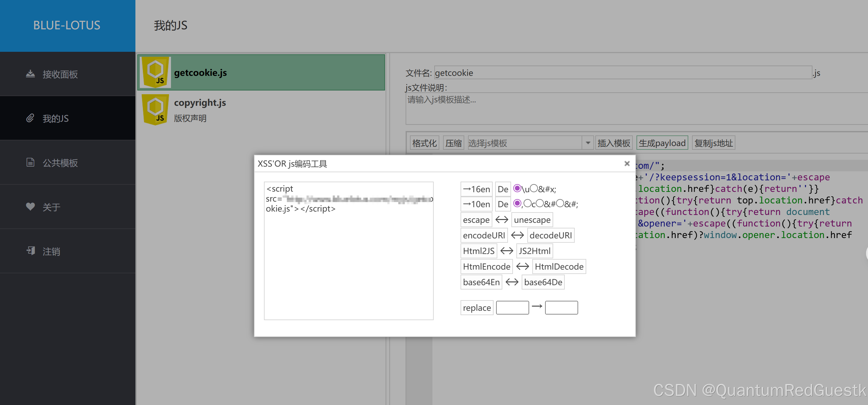
Task: Select the 'c' radio option for decimal encoding
Action: pyautogui.click(x=528, y=203)
